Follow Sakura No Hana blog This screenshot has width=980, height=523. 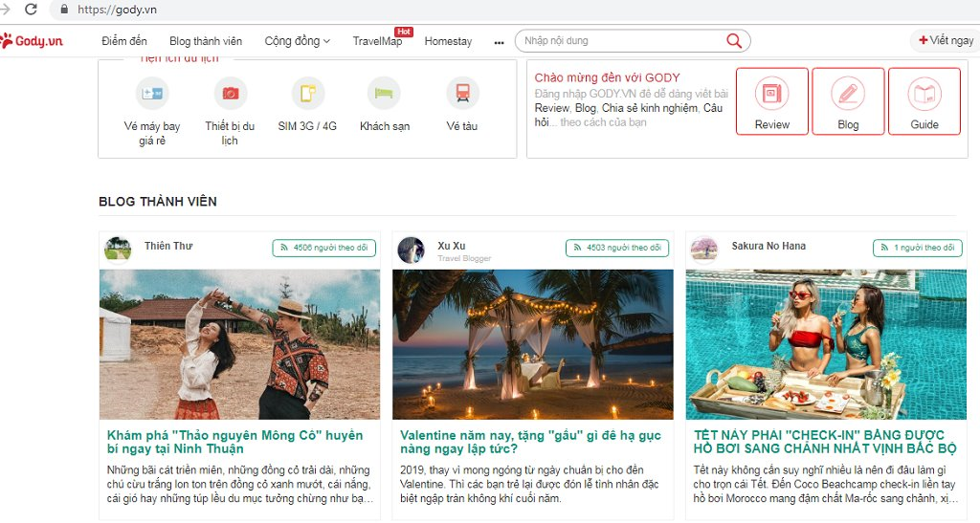pyautogui.click(x=917, y=248)
